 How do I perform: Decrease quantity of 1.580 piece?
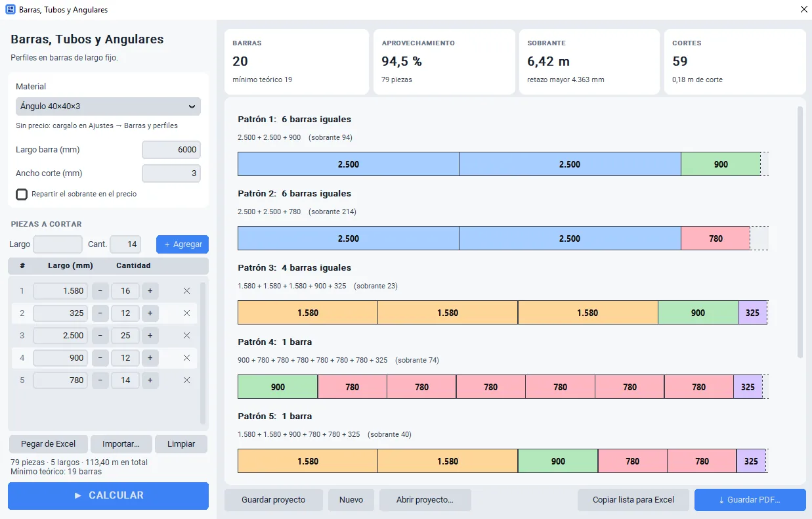100,291
